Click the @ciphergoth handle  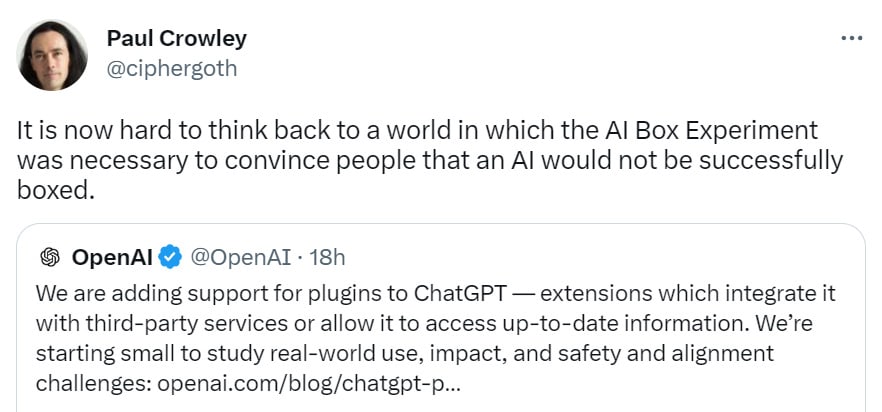(172, 68)
